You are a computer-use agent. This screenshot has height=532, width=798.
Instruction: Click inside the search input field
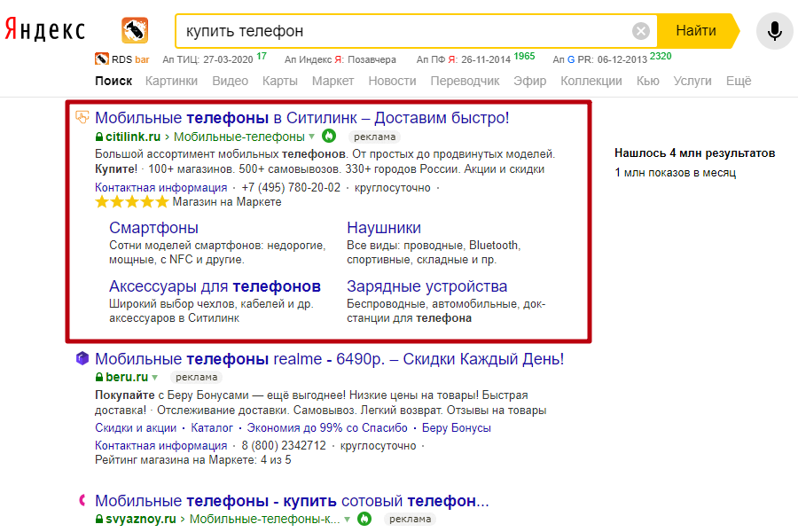(x=399, y=30)
